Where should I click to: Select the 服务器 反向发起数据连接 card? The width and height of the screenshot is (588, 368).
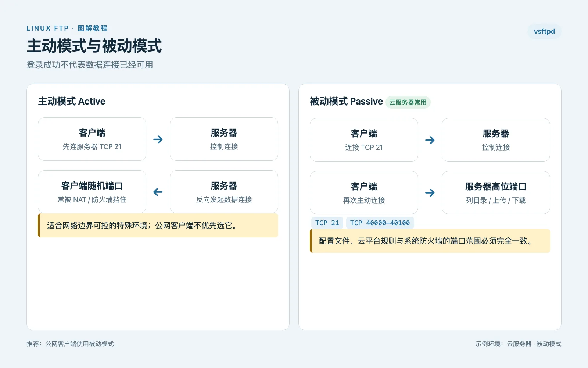(x=224, y=192)
